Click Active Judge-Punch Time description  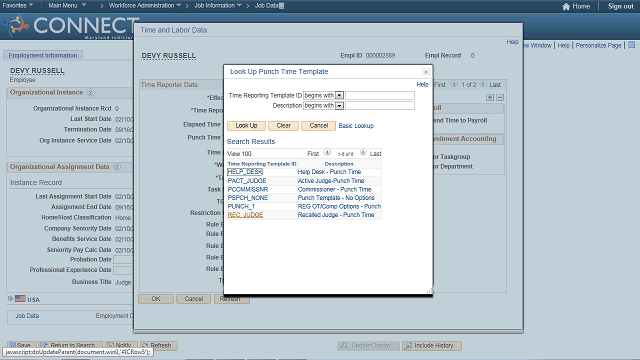point(331,181)
